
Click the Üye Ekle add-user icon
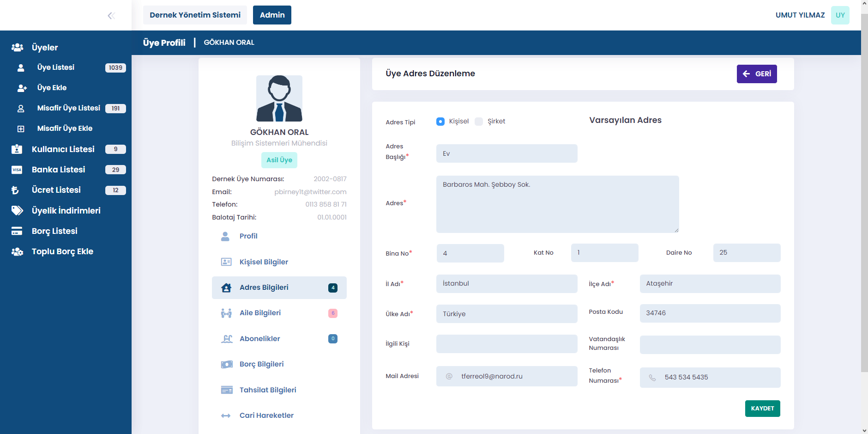tap(21, 88)
